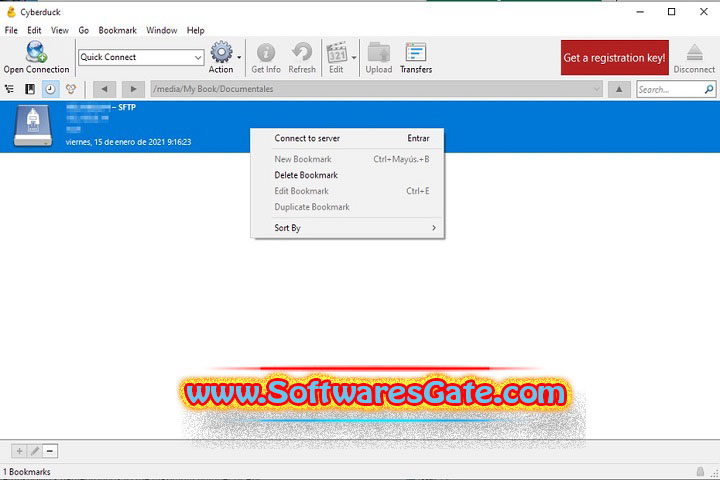720x480 pixels.
Task: Choose Edit Bookmark in context menu
Action: pyautogui.click(x=348, y=191)
